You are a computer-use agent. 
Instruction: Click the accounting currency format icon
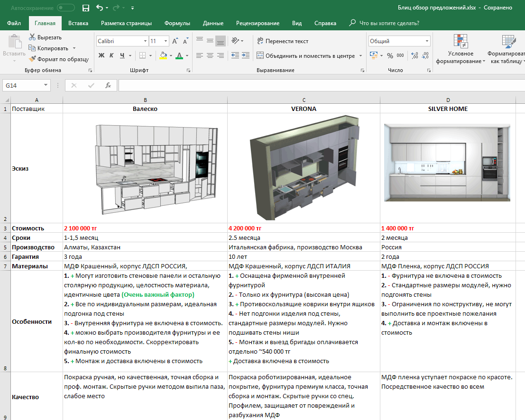pyautogui.click(x=374, y=55)
